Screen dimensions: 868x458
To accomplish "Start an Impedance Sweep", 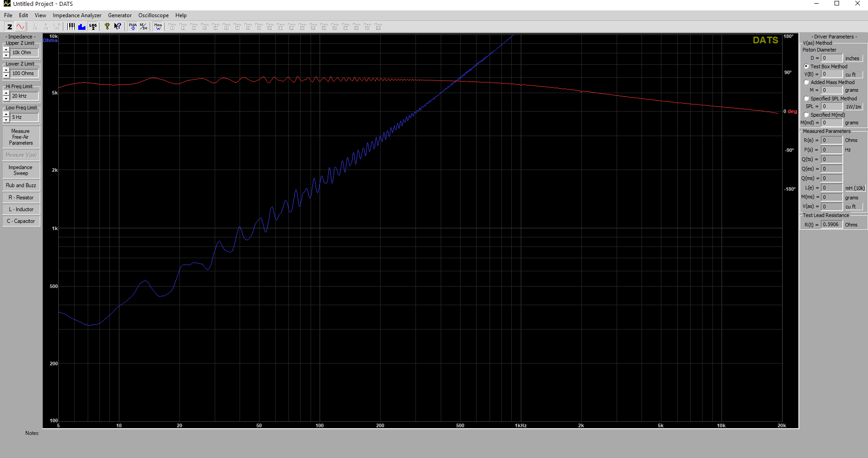I will point(21,170).
